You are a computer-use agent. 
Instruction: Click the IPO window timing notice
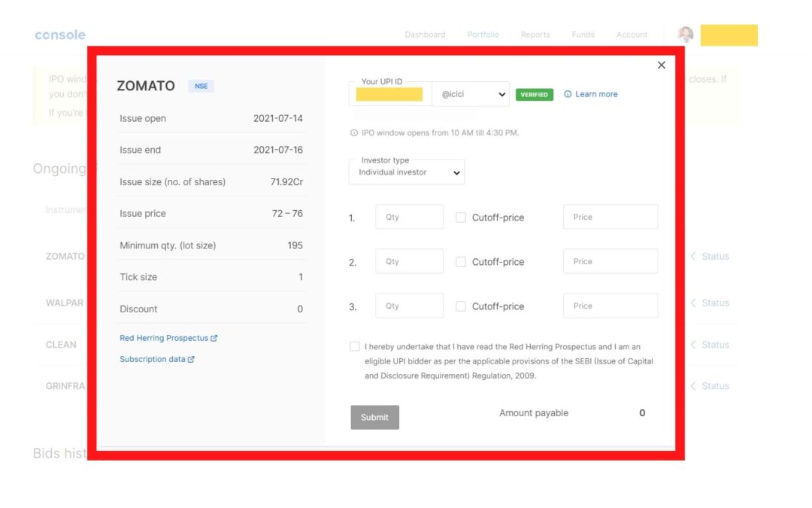(x=435, y=132)
